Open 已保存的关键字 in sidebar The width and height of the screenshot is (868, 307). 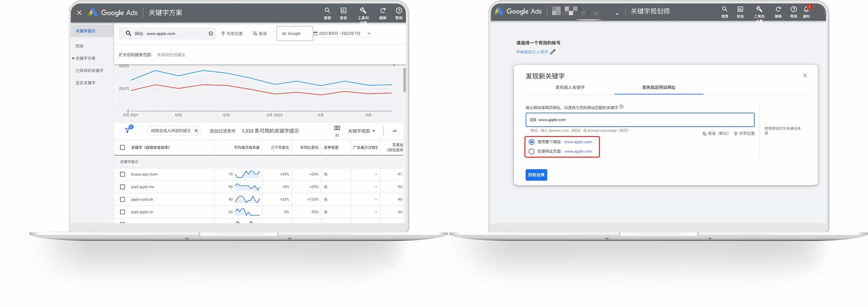click(89, 71)
